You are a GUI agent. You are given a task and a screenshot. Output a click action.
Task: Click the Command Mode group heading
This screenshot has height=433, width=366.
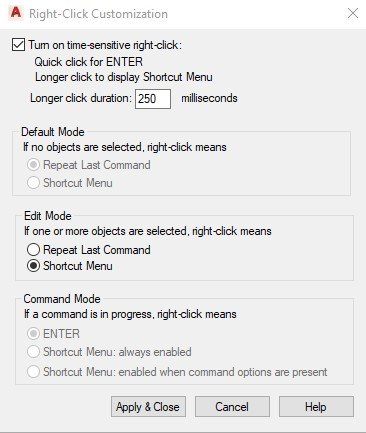(x=62, y=299)
